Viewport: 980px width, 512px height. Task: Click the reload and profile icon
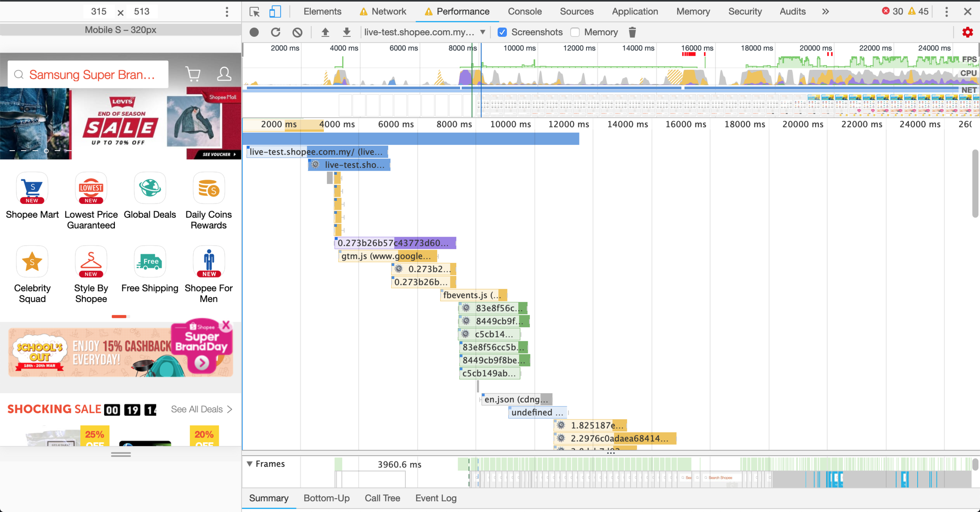(x=276, y=32)
